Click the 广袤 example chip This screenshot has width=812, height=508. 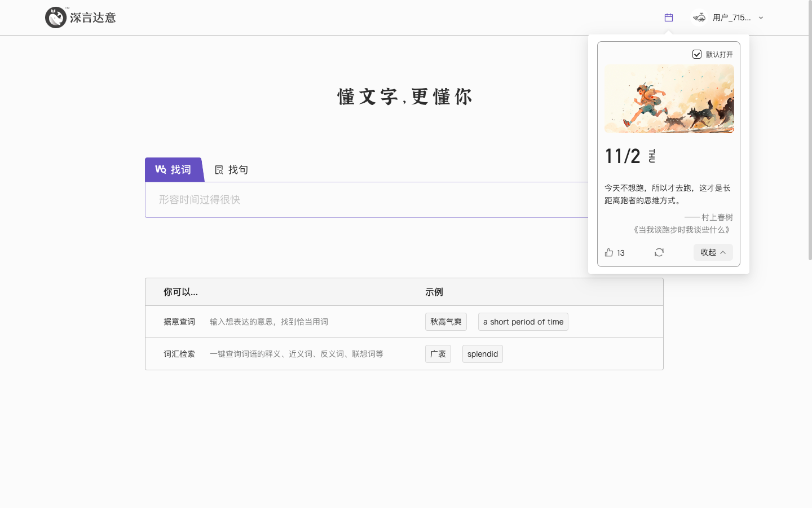pos(438,354)
